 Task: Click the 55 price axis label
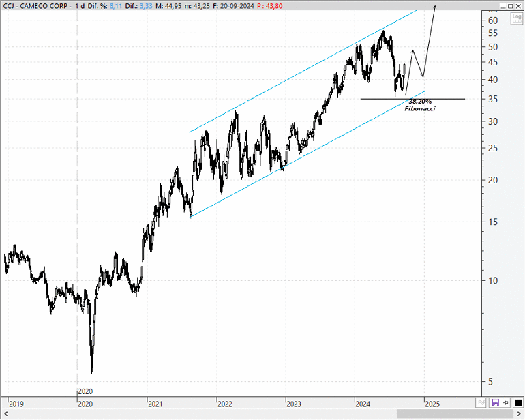pos(493,33)
